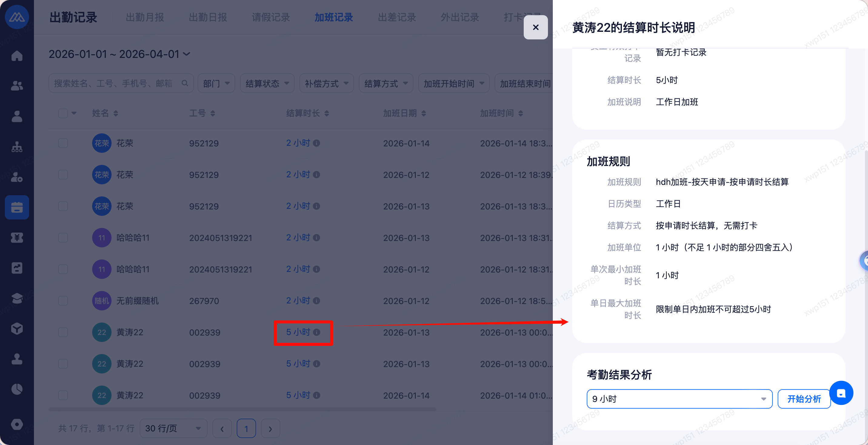Open the payroll yen sidebar icon
868x445 pixels.
(17, 238)
